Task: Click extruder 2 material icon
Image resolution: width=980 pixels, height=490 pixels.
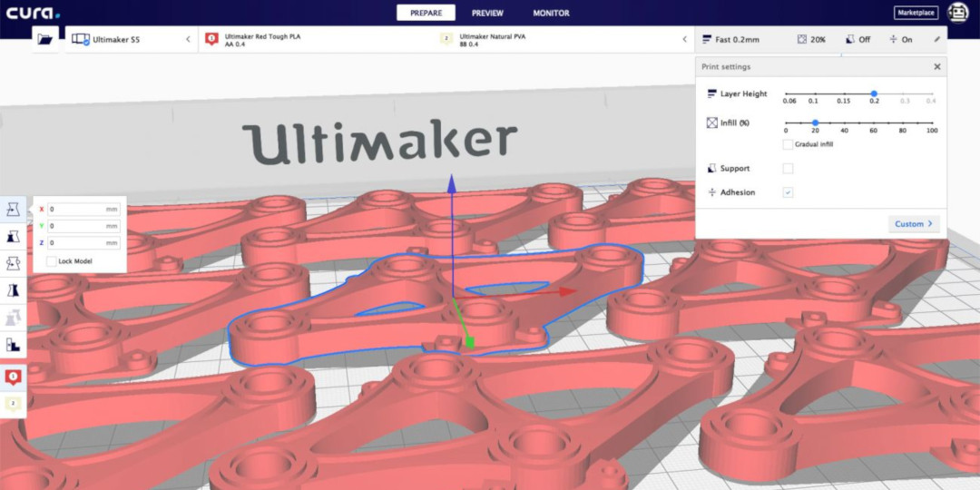Action: tap(446, 39)
